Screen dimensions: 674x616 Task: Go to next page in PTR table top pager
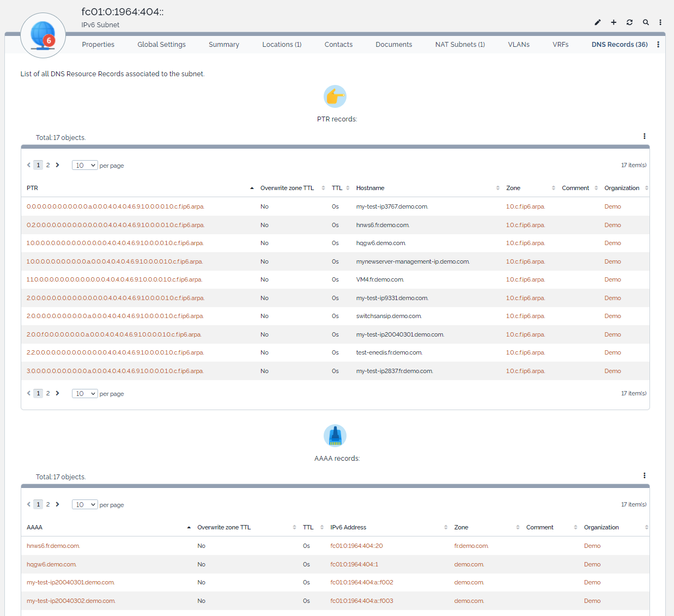(57, 165)
